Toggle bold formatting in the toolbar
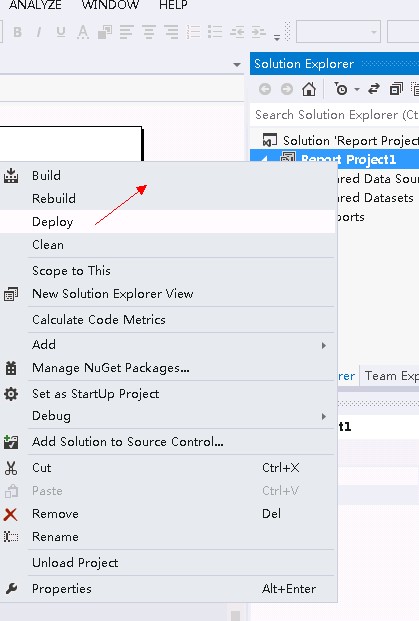Screen dimensions: 419x621 [17, 32]
